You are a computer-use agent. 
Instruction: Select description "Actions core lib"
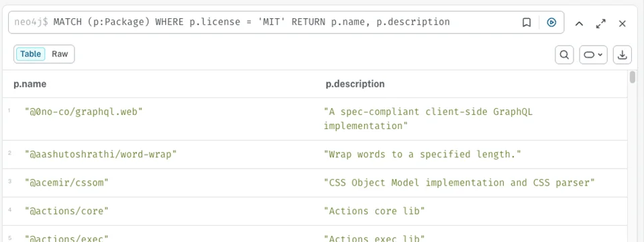[374, 211]
